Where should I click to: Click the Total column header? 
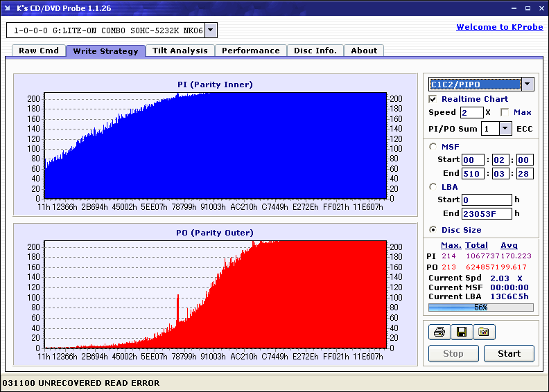point(476,245)
